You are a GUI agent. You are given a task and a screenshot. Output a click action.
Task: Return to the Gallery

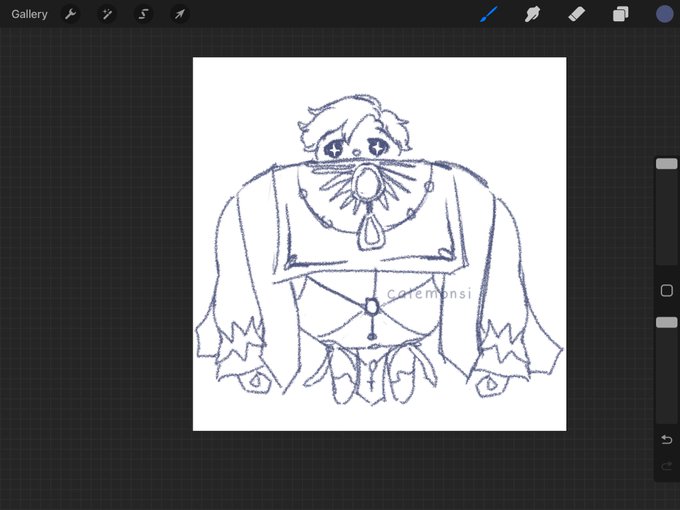pyautogui.click(x=29, y=14)
